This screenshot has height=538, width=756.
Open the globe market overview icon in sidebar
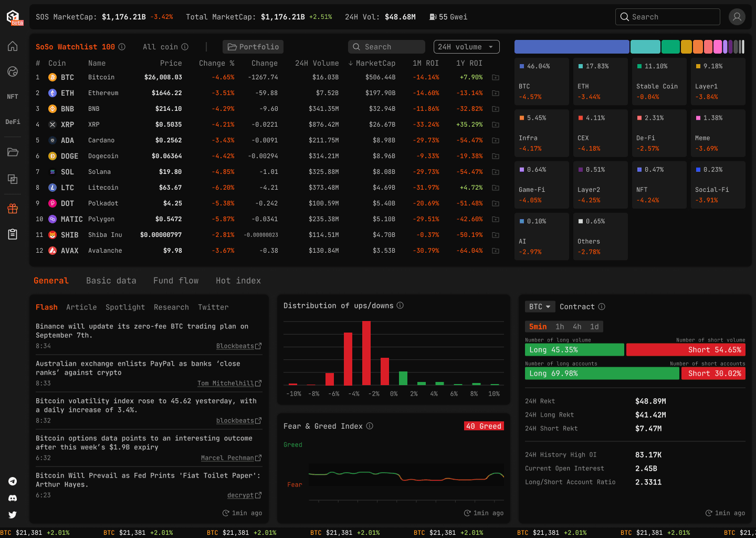tap(13, 71)
